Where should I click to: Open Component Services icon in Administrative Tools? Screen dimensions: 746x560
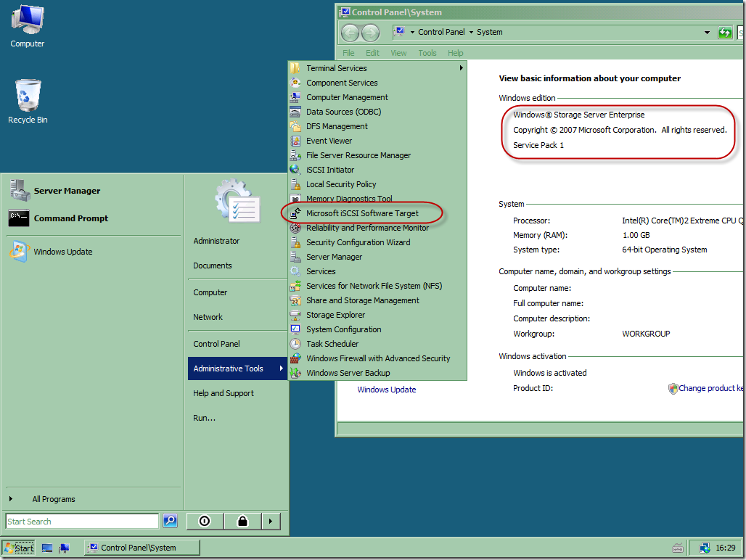coord(295,83)
